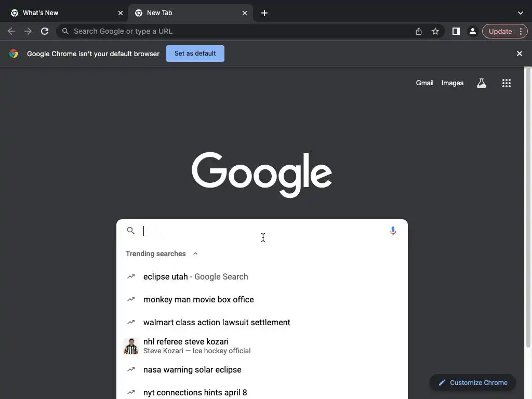Image resolution: width=532 pixels, height=399 pixels.
Task: Click trending arrow icon beside eclipse utah
Action: (x=131, y=276)
